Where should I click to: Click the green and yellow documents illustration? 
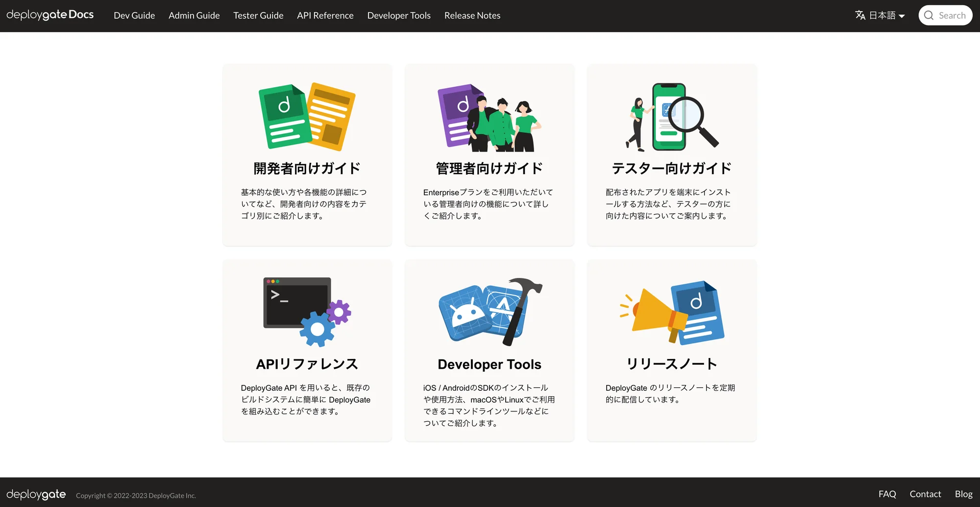[307, 116]
